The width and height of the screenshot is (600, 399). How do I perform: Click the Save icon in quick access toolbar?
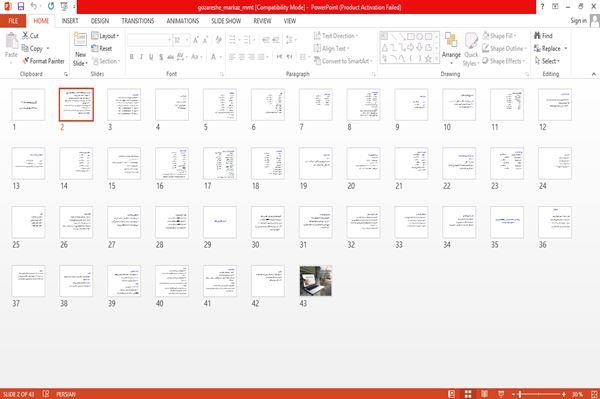pos(21,7)
